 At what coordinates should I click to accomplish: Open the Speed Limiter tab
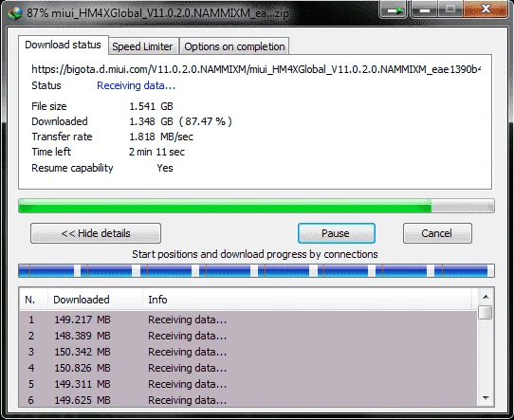click(x=142, y=46)
